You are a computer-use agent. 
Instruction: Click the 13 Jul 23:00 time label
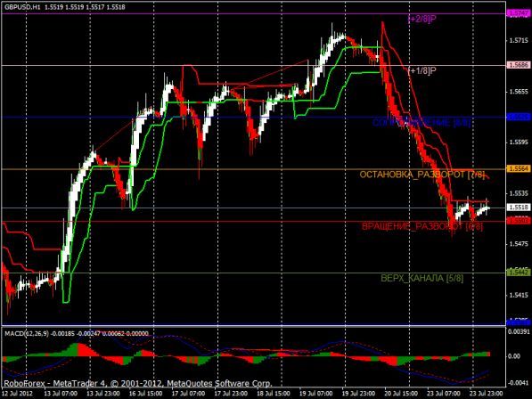coord(102,394)
